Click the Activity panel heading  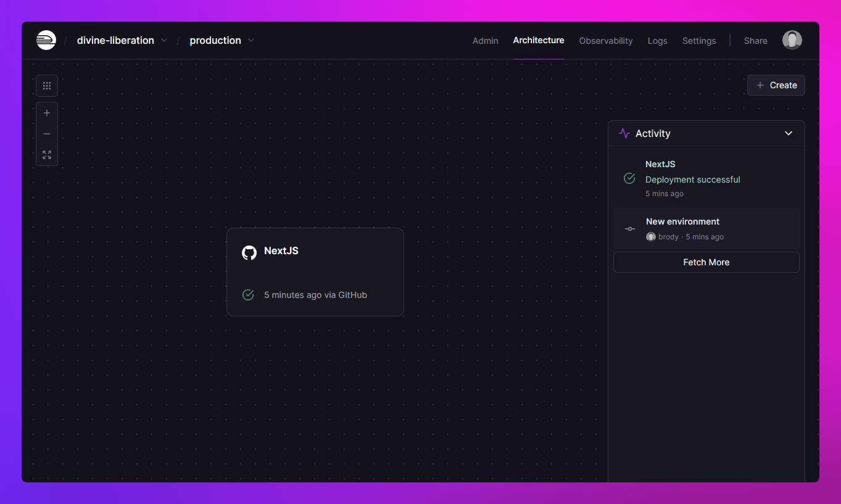(653, 133)
